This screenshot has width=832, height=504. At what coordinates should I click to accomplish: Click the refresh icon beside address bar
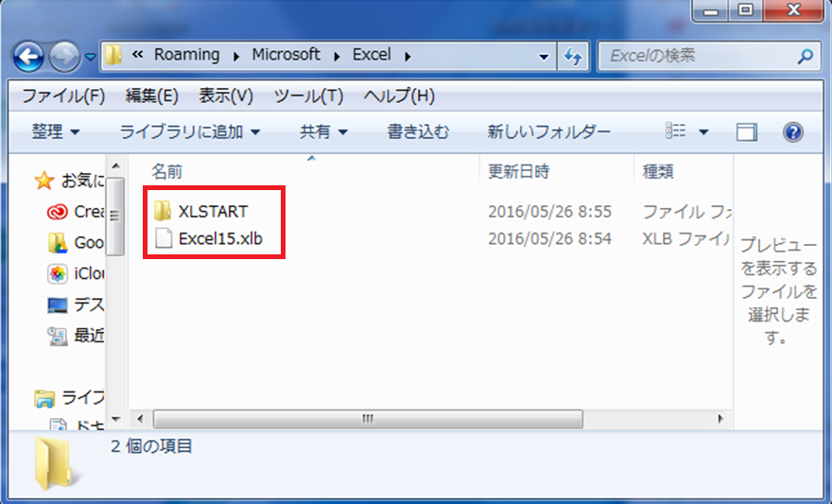tap(573, 56)
